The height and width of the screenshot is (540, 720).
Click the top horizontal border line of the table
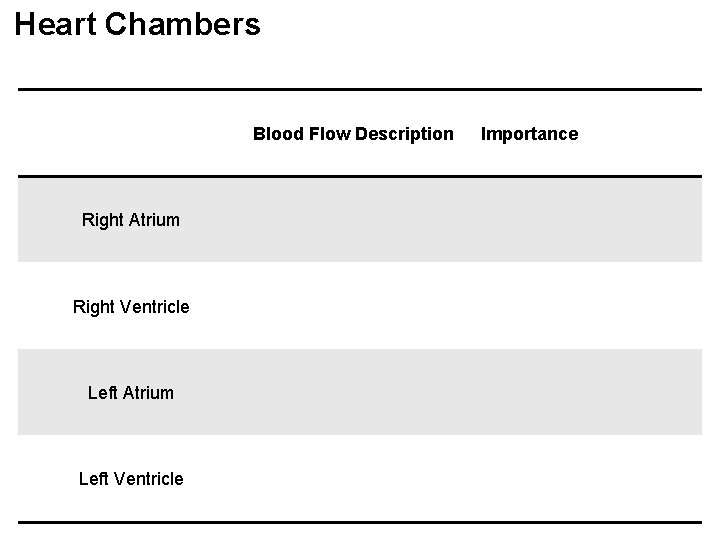tap(360, 90)
